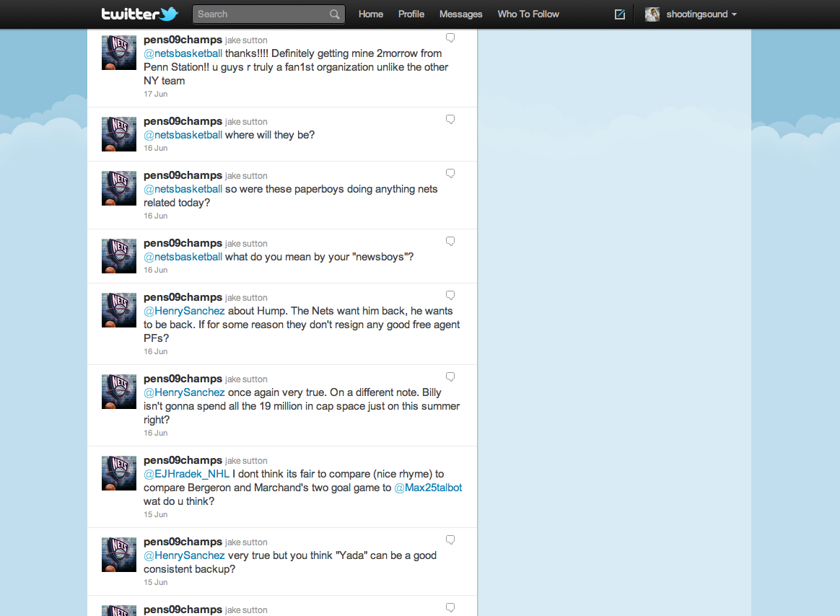Click Nets avatar beside 'Yada can be a good' tweet
Image resolution: width=840 pixels, height=616 pixels.
[119, 555]
